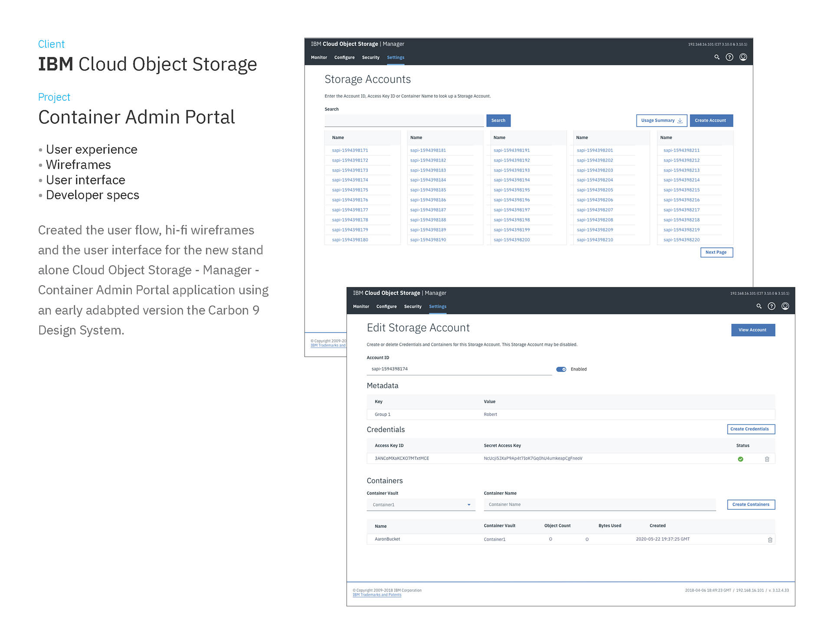Delete credential 3ANCoMXaKCXO7MTxtMCE via trash icon

[x=767, y=459]
